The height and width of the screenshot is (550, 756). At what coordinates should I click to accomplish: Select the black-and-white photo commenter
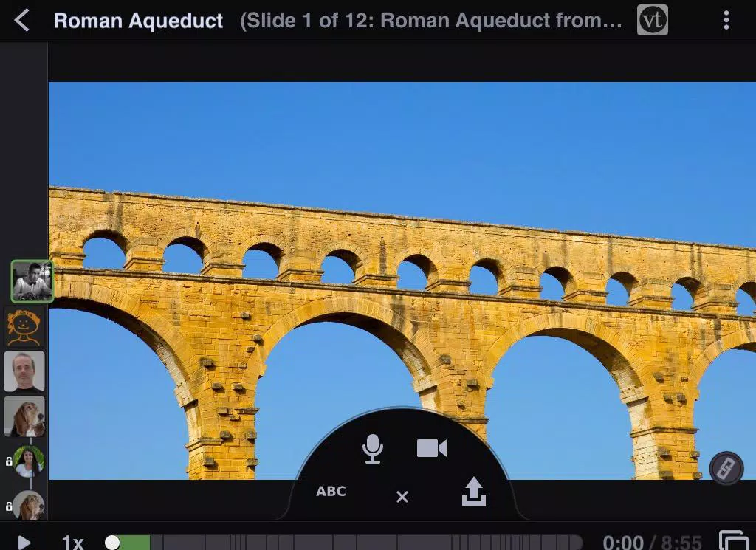pyautogui.click(x=32, y=281)
